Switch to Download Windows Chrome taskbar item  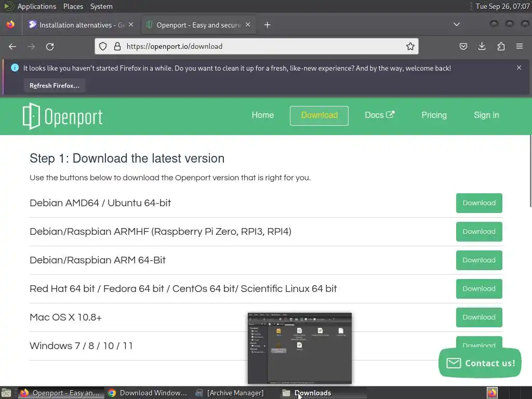point(148,393)
